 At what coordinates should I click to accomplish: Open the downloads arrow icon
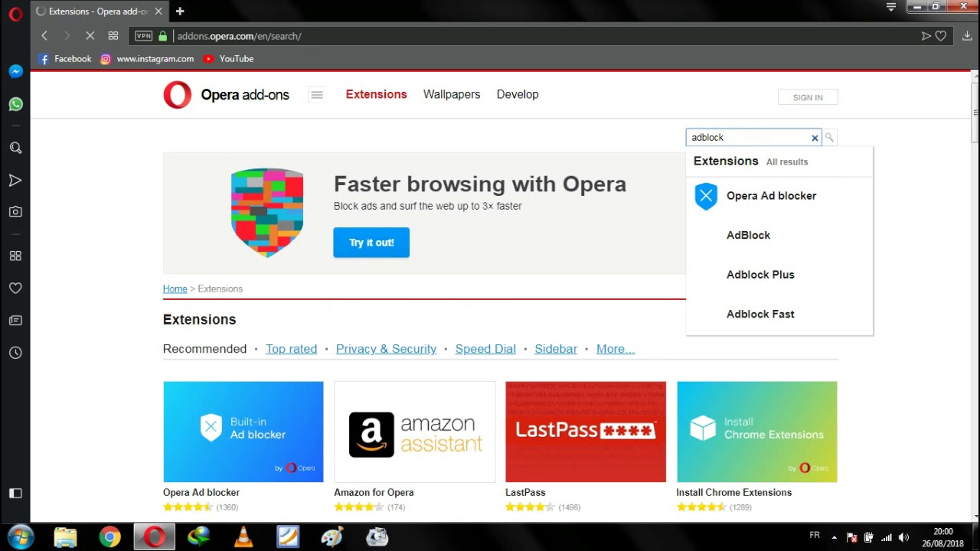[968, 36]
